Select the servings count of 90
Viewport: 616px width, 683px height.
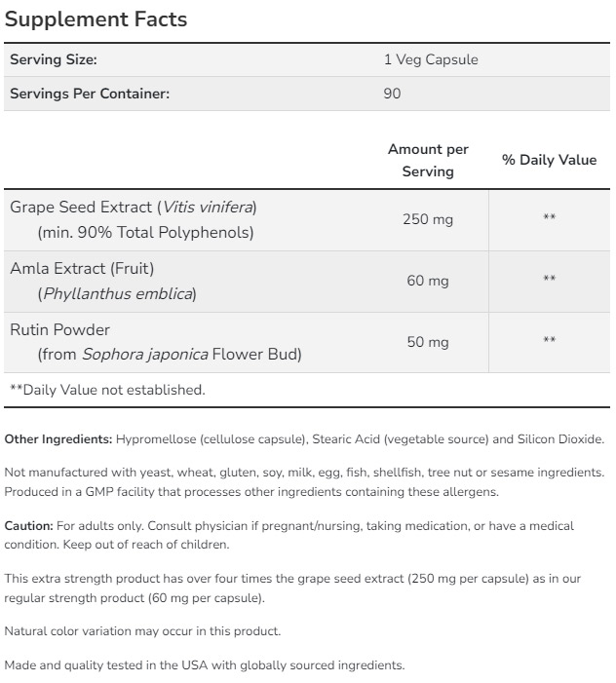pos(392,94)
